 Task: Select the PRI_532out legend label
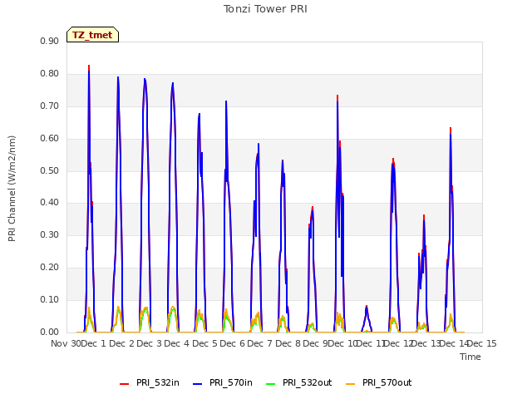pyautogui.click(x=308, y=382)
